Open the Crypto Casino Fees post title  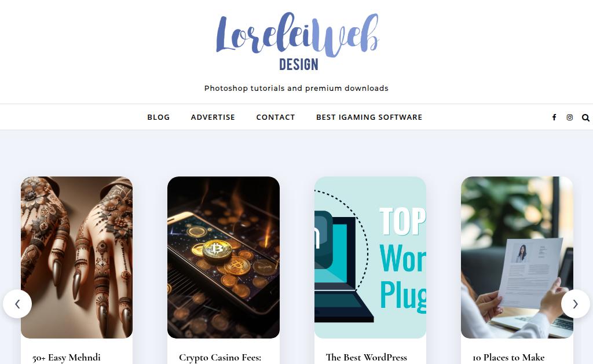pyautogui.click(x=220, y=358)
